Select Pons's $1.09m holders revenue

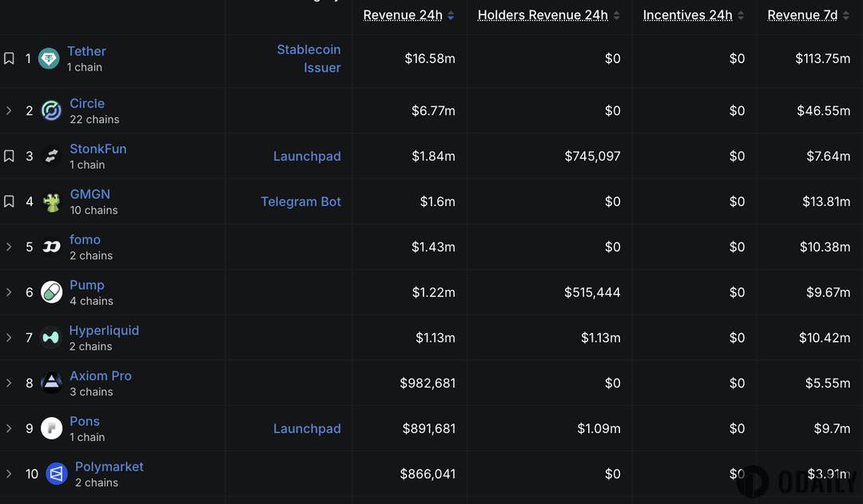(x=599, y=429)
